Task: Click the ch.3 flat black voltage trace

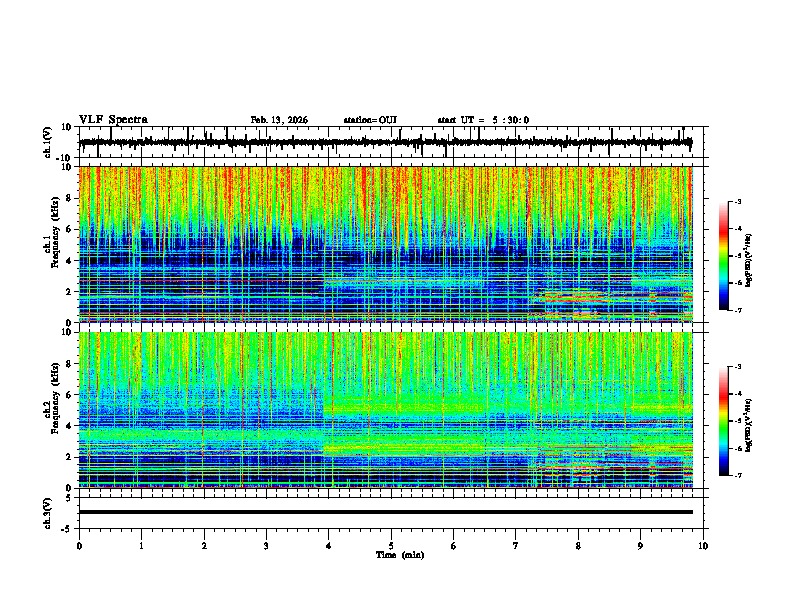Action: click(385, 512)
